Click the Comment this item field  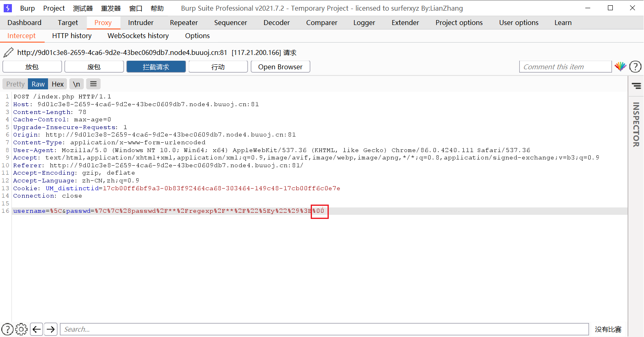(x=566, y=67)
